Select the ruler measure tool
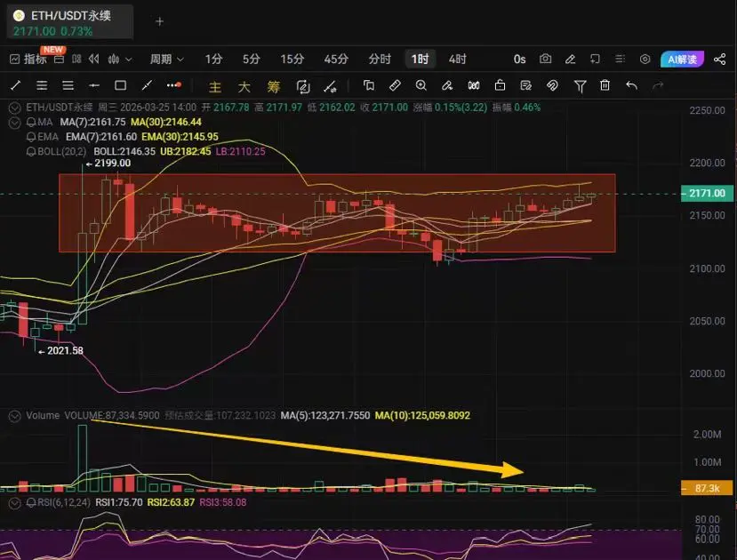 (x=395, y=85)
